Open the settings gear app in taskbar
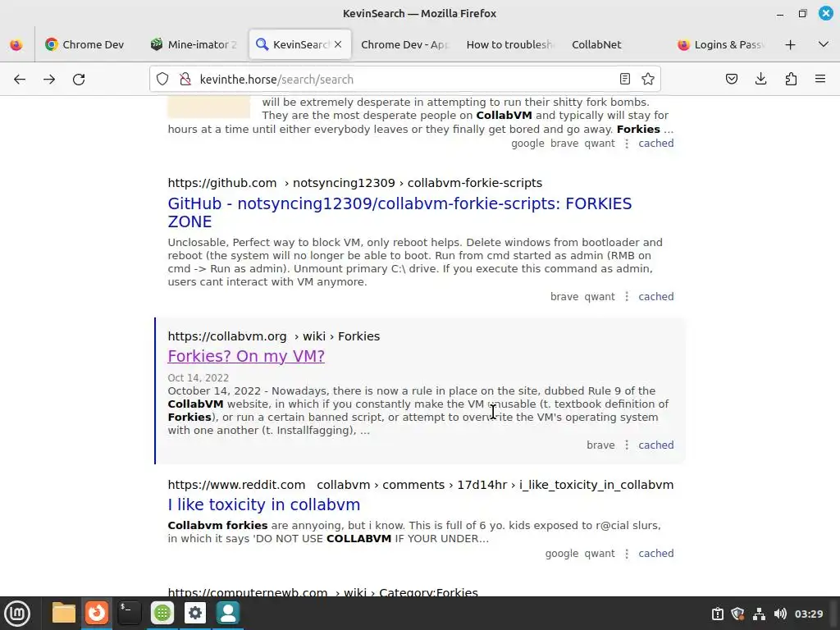The width and height of the screenshot is (840, 630). click(195, 613)
